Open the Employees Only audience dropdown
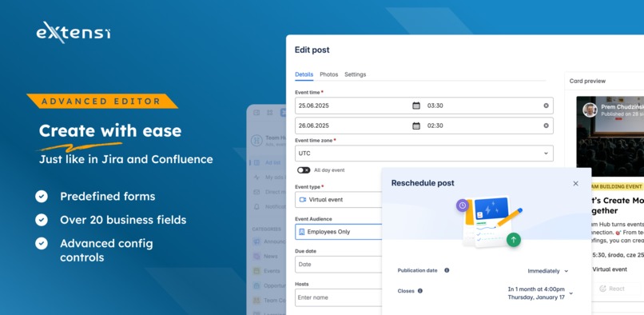Viewport: 644px width, 315px height. [339, 232]
